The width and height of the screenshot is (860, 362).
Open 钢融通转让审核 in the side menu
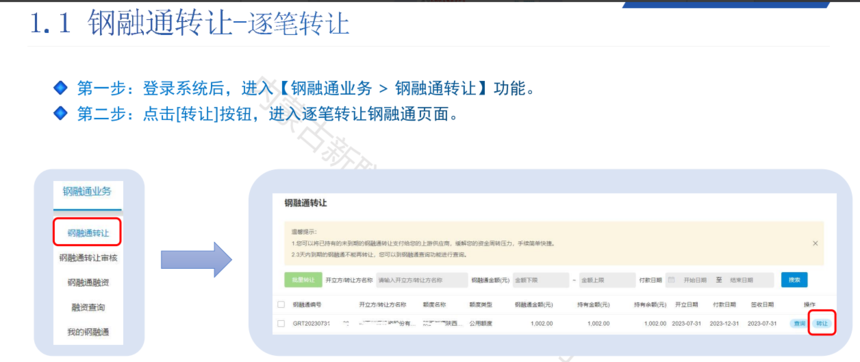click(88, 257)
